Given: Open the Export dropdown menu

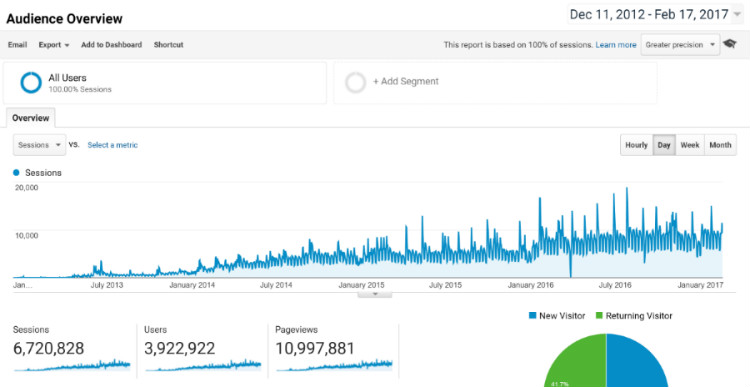Looking at the screenshot, I should click(54, 44).
